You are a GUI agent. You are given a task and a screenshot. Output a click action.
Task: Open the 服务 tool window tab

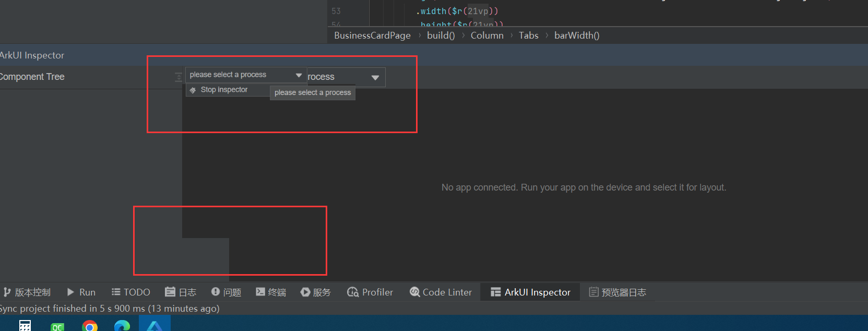point(316,292)
